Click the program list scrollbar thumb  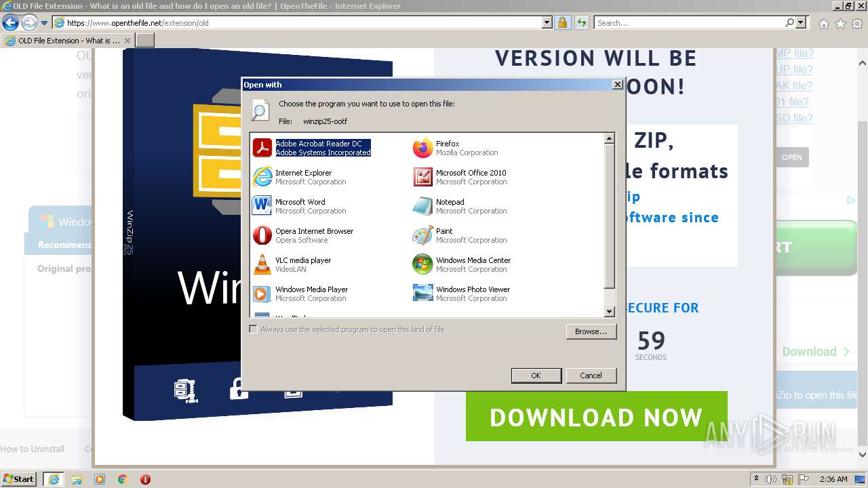(609, 216)
